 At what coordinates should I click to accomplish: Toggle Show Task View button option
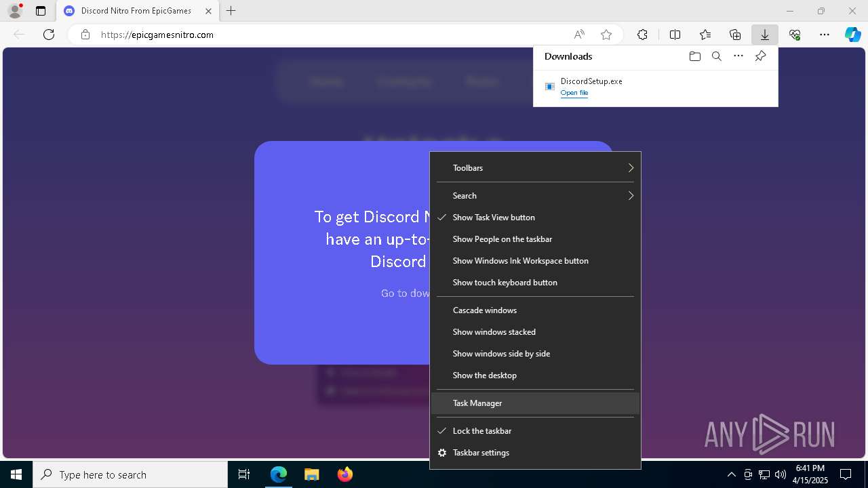coord(535,218)
